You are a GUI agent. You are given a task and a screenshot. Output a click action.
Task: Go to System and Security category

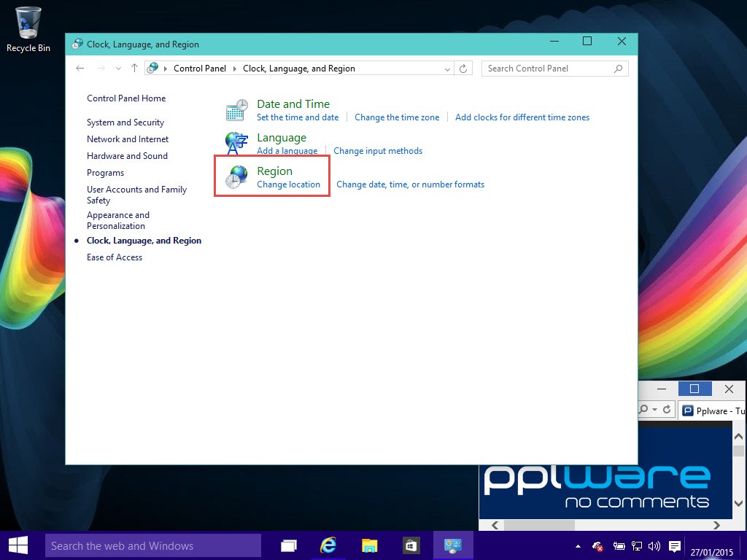(125, 122)
